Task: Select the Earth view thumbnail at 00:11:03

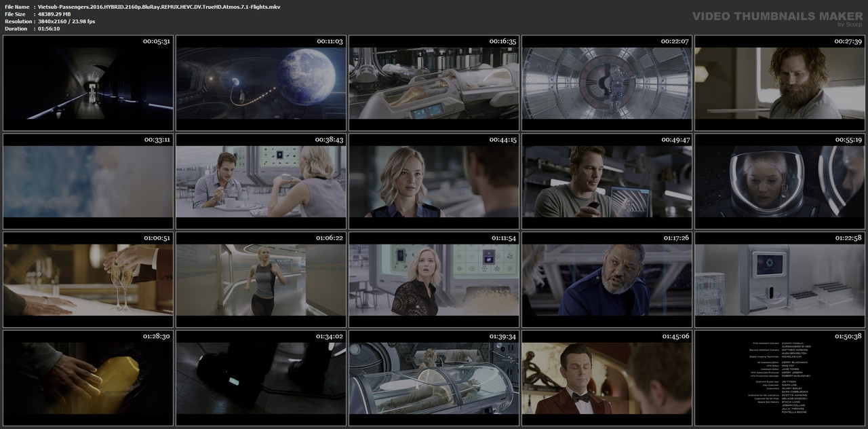Action: (x=261, y=83)
